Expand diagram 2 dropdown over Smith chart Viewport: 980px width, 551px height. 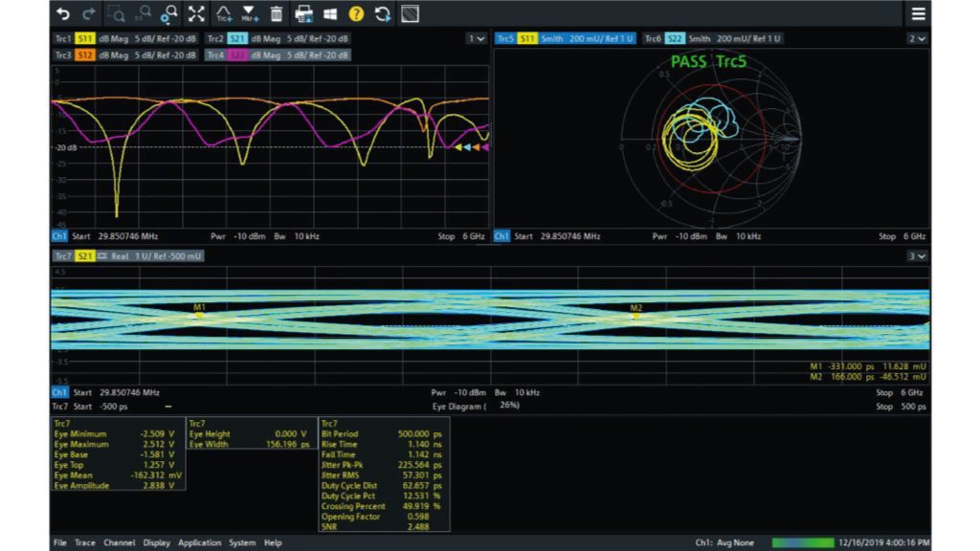[917, 38]
